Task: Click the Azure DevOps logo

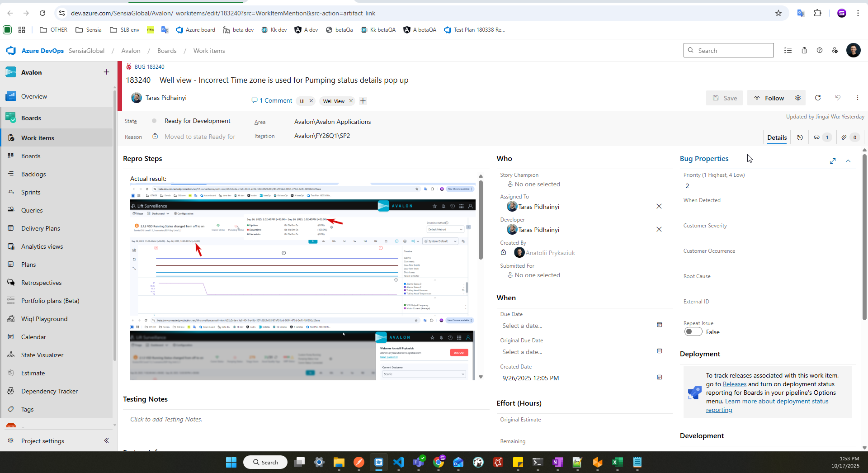Action: pos(11,51)
